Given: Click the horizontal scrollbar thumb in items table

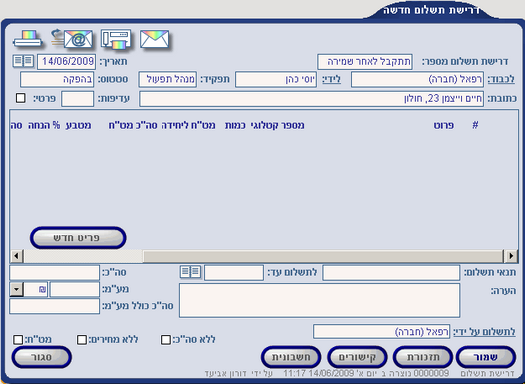Looking at the screenshot, I should point(323,256).
